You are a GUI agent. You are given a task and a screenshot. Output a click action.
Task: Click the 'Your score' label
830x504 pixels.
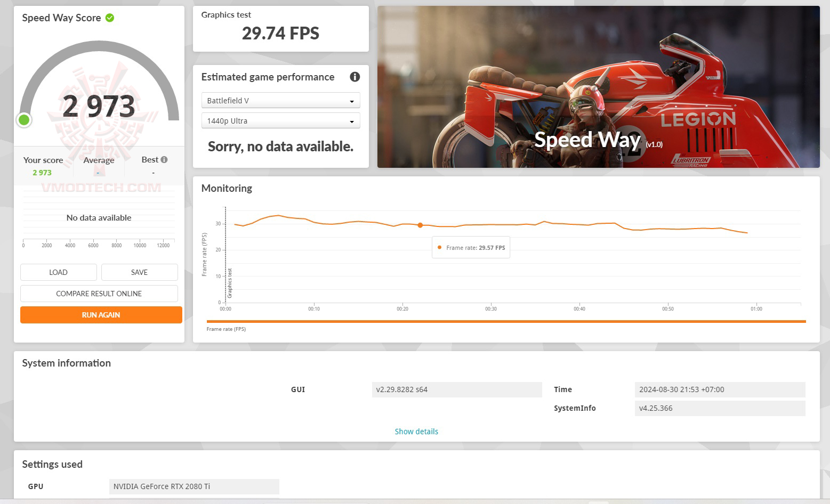pyautogui.click(x=43, y=160)
